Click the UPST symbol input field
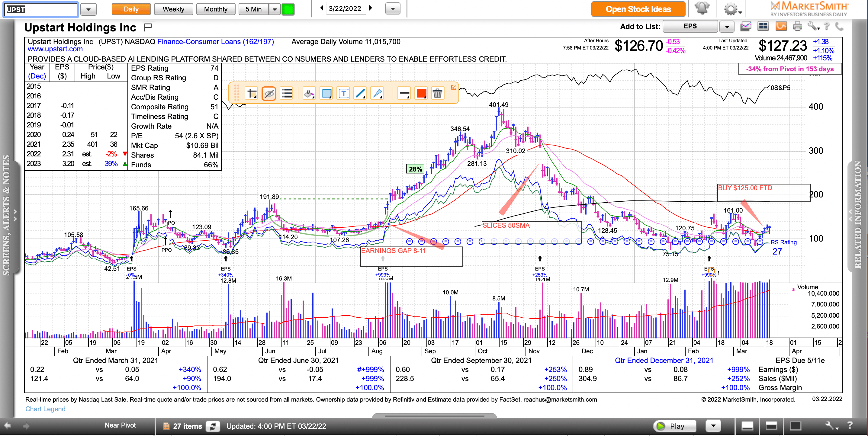The height and width of the screenshot is (436, 868). [x=41, y=9]
